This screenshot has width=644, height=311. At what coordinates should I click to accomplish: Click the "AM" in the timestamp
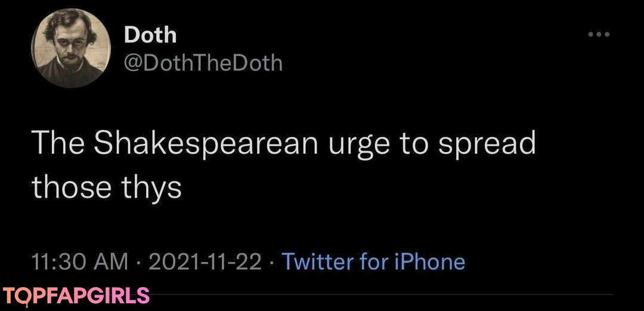coord(111,261)
